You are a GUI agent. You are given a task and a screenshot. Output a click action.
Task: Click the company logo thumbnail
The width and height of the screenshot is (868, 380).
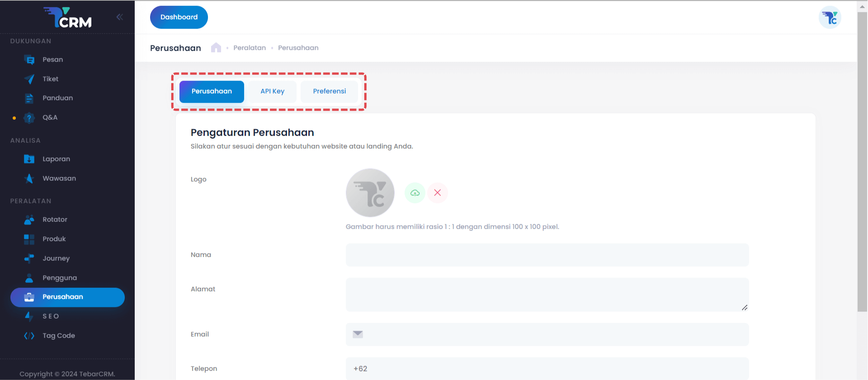tap(370, 193)
